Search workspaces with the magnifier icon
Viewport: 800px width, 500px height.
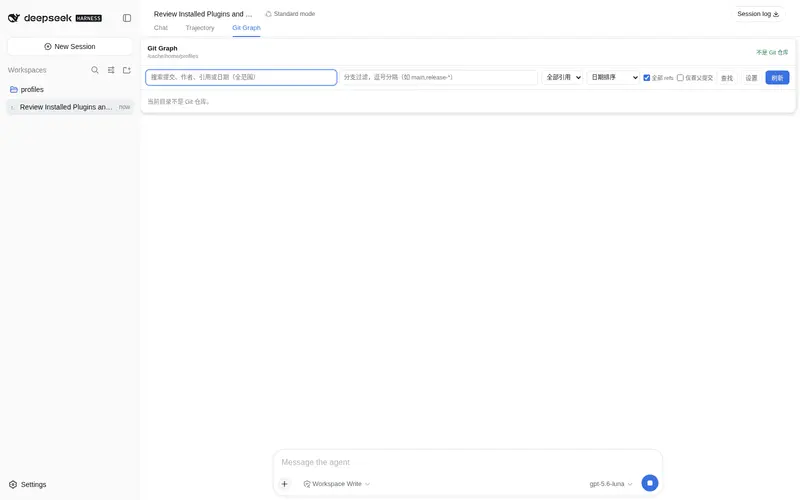(95, 70)
